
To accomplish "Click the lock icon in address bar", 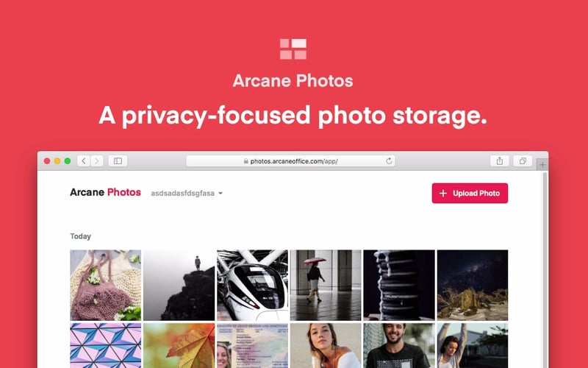I will tap(246, 161).
